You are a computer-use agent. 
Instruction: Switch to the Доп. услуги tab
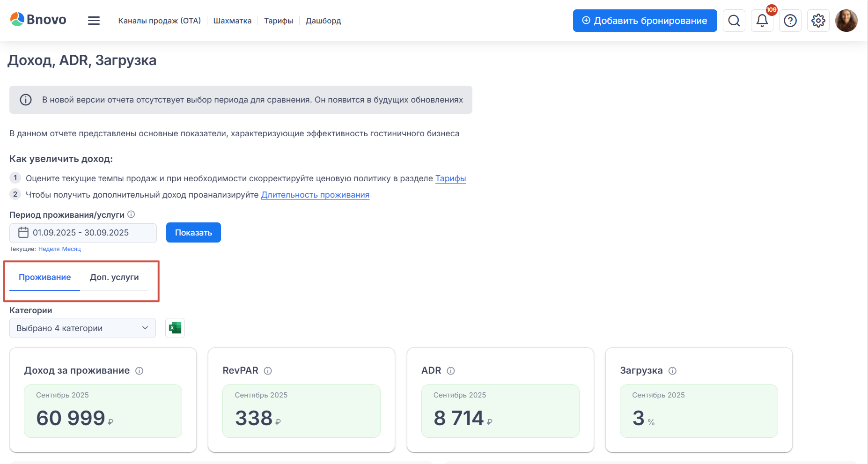[x=114, y=277]
